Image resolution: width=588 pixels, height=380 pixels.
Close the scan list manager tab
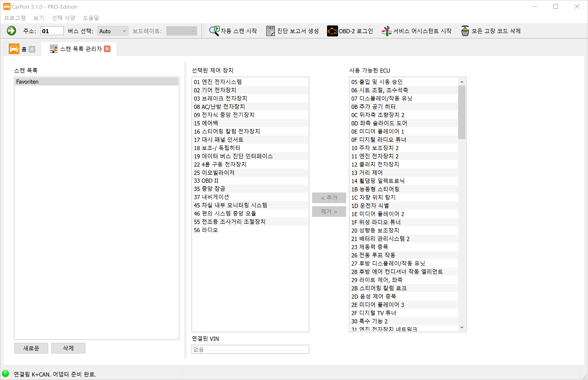[107, 49]
